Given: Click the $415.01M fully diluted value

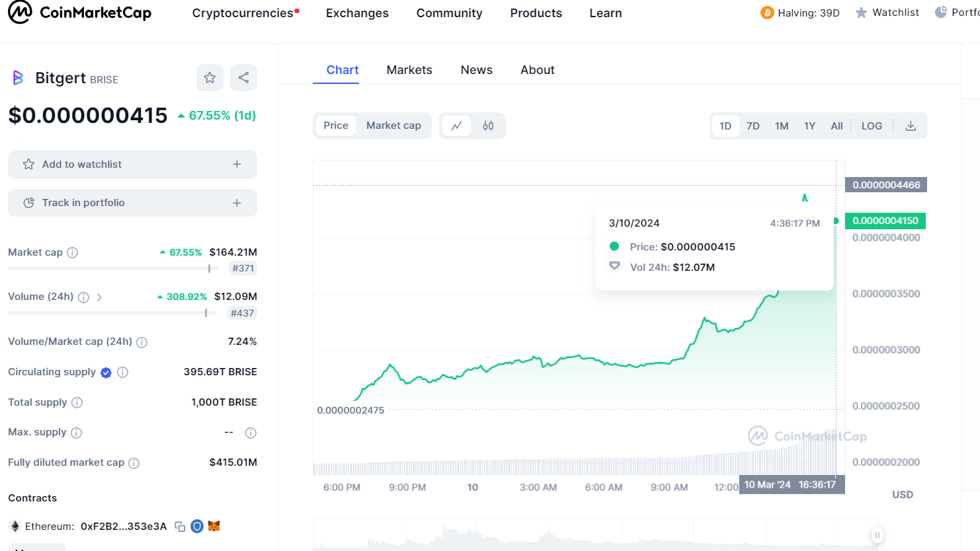Looking at the screenshot, I should 233,462.
